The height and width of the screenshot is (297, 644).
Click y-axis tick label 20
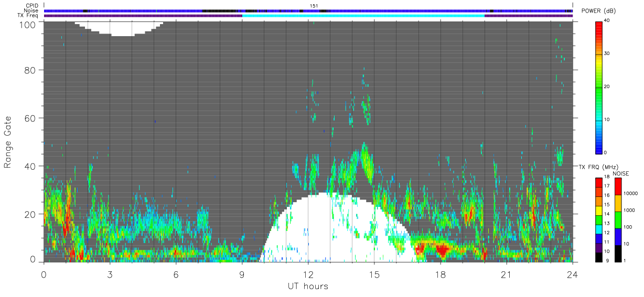[30, 214]
